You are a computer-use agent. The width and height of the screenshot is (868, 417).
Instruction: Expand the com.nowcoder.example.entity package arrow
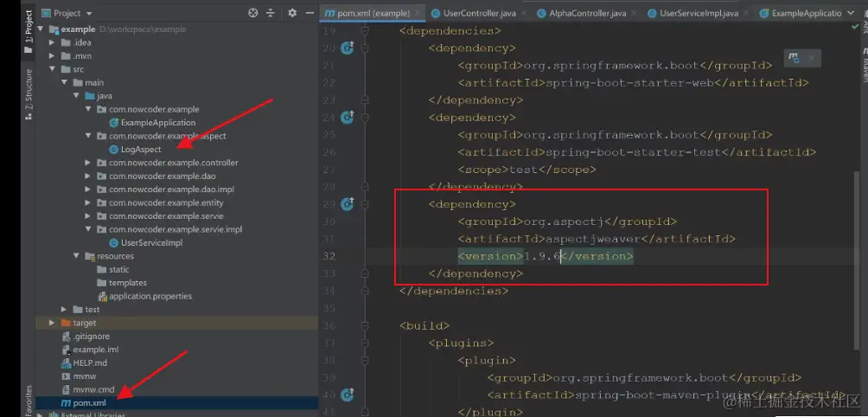coord(88,202)
